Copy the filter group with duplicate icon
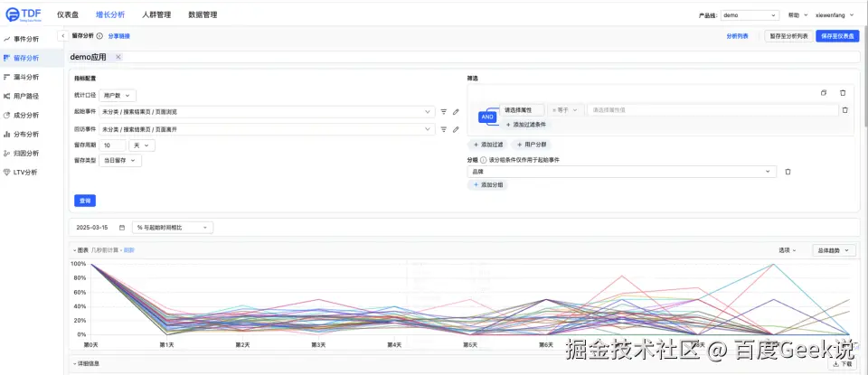 (x=824, y=93)
